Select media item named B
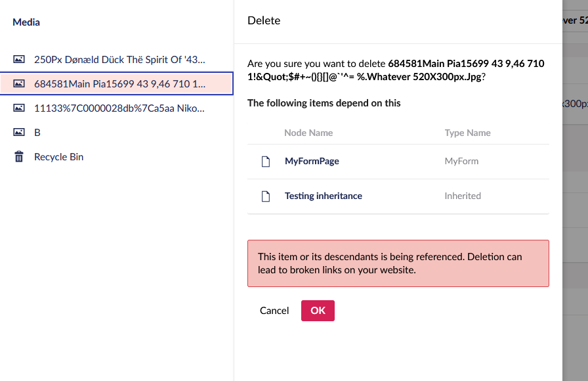This screenshot has height=381, width=588. (x=37, y=133)
